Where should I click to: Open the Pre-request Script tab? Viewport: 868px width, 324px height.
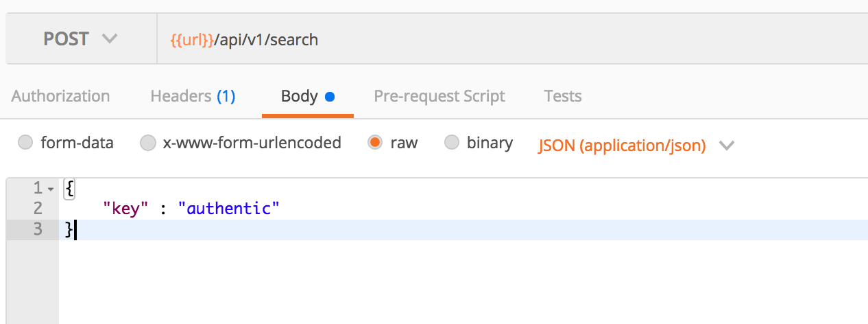coord(439,96)
